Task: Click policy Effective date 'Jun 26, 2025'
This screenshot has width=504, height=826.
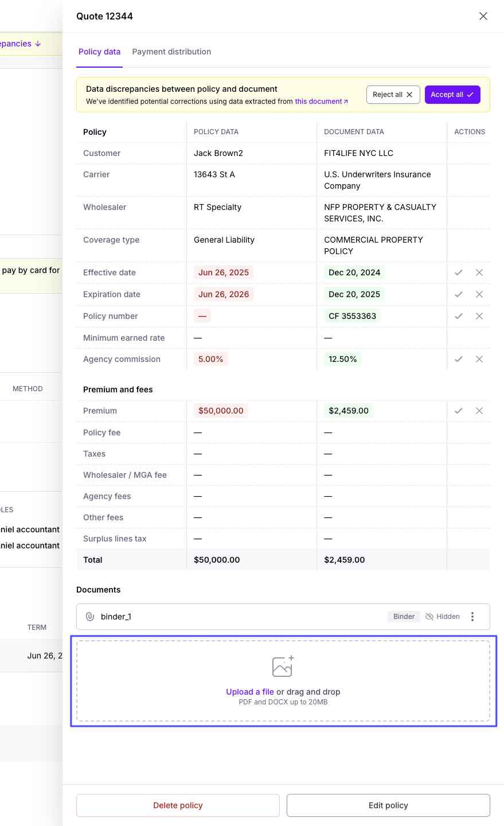Action: pos(224,272)
